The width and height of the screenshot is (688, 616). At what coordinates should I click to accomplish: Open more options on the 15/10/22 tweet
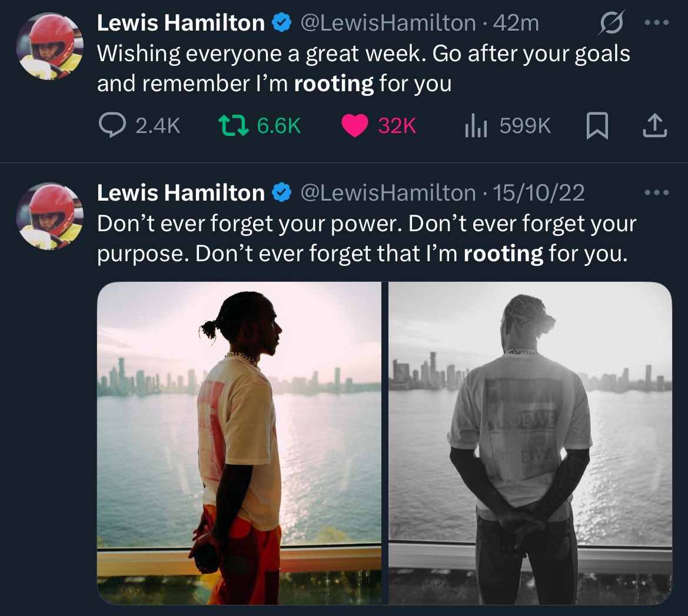point(657,192)
